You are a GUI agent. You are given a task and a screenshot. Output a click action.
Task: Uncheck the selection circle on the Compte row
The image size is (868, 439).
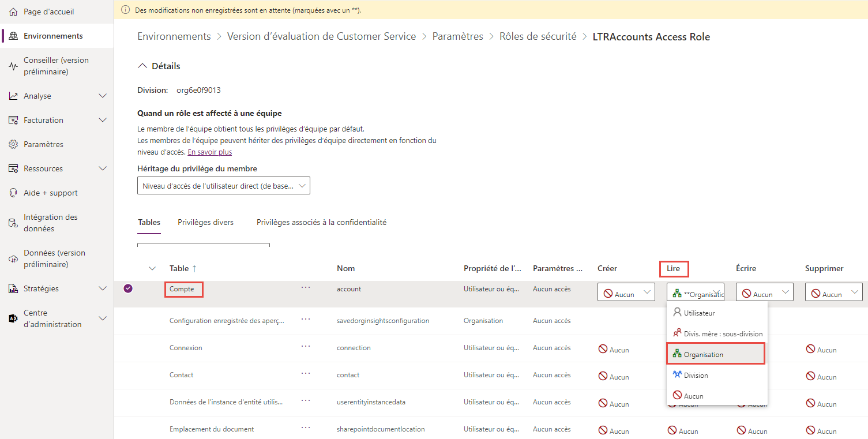pyautogui.click(x=128, y=288)
